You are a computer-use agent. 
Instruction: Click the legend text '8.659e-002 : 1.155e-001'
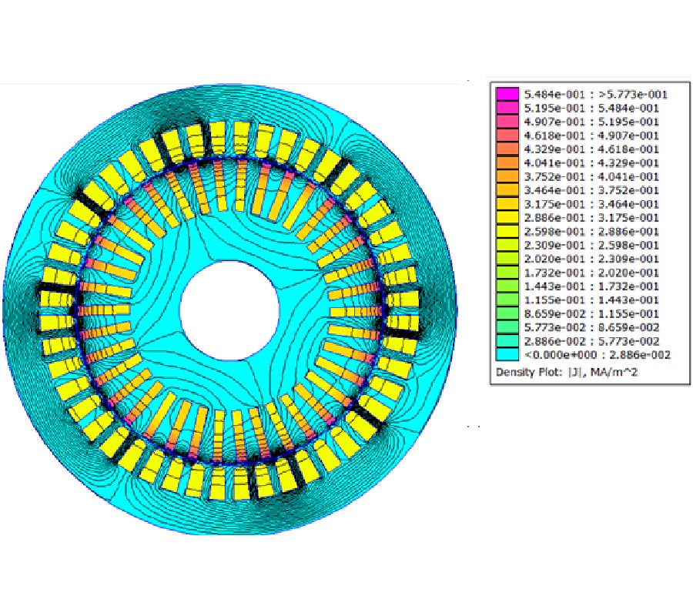click(x=591, y=314)
